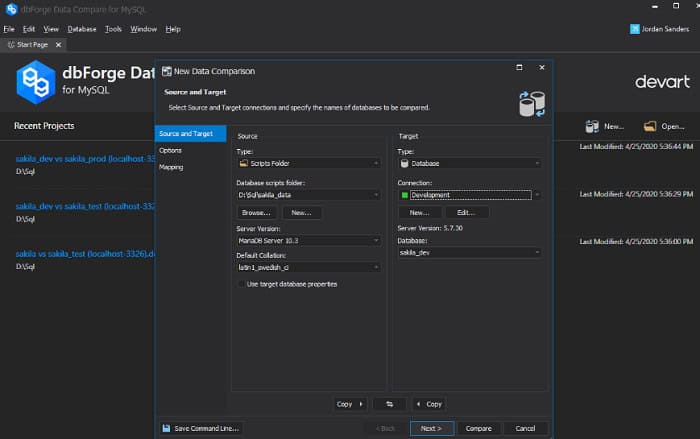Click the database cylinder icon in the Target Type field
This screenshot has width=700, height=439.
pyautogui.click(x=404, y=163)
